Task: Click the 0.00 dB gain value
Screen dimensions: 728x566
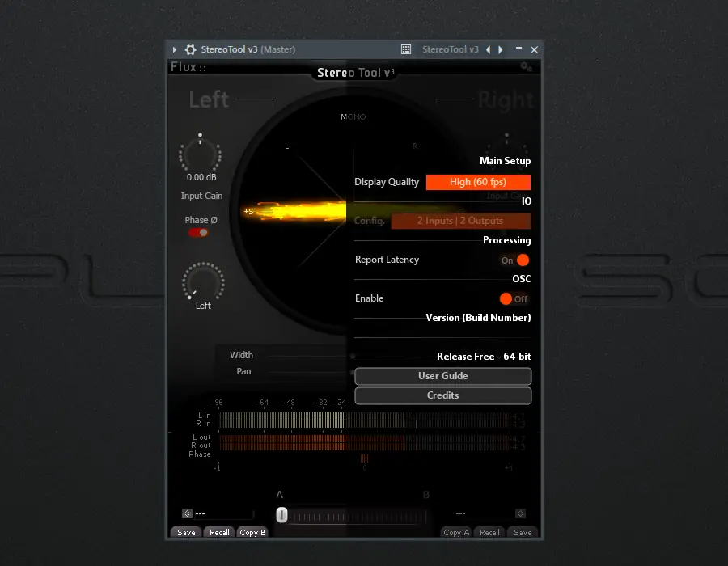Action: point(201,177)
